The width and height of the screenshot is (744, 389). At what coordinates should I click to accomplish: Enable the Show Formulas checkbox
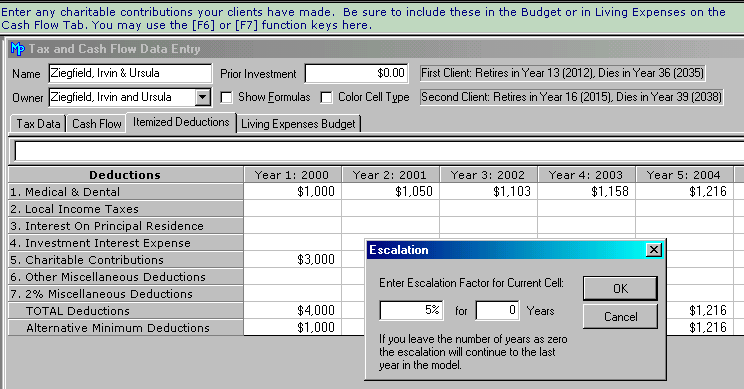[227, 97]
